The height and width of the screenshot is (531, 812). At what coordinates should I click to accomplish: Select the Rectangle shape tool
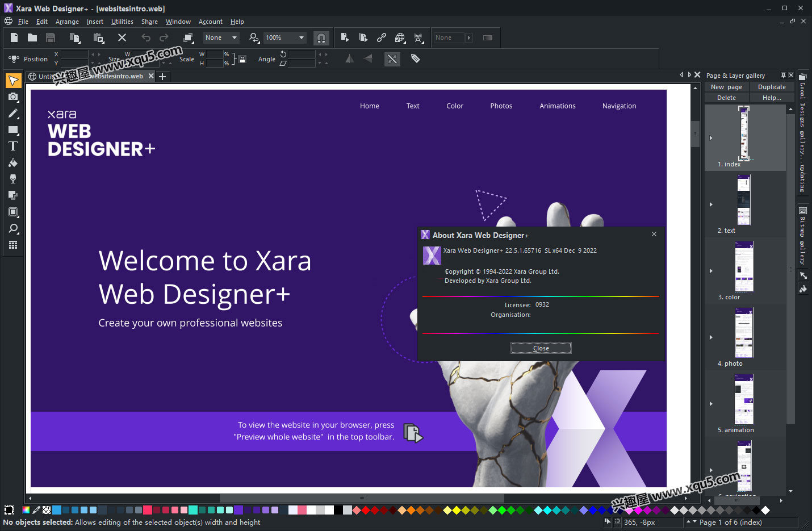click(13, 130)
